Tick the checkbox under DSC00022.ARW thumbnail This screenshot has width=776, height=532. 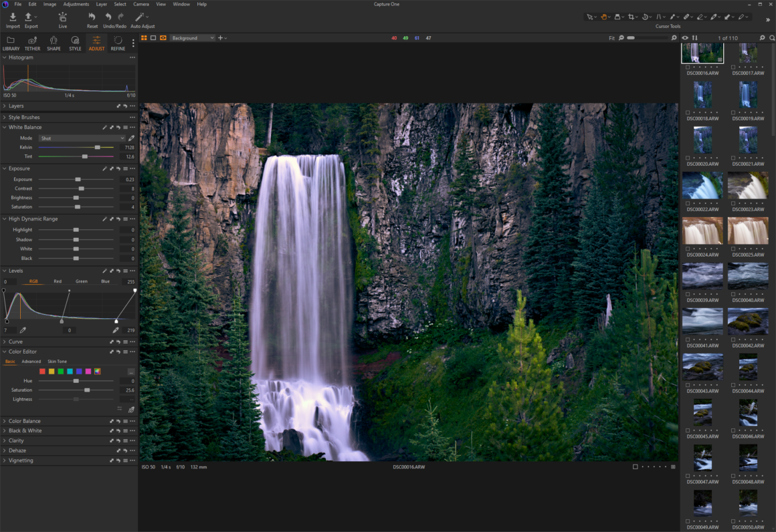click(x=688, y=203)
